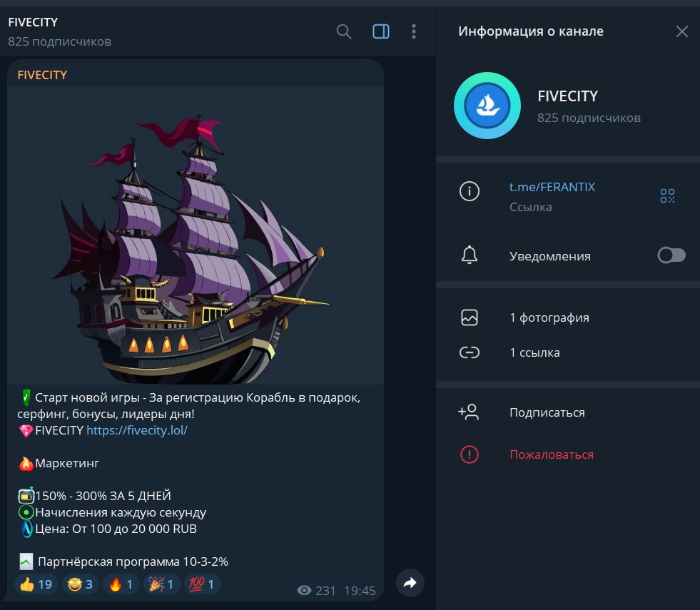Click the 'Партнёрская программа 10-3-2%' line
The image size is (700, 610).
(x=133, y=561)
